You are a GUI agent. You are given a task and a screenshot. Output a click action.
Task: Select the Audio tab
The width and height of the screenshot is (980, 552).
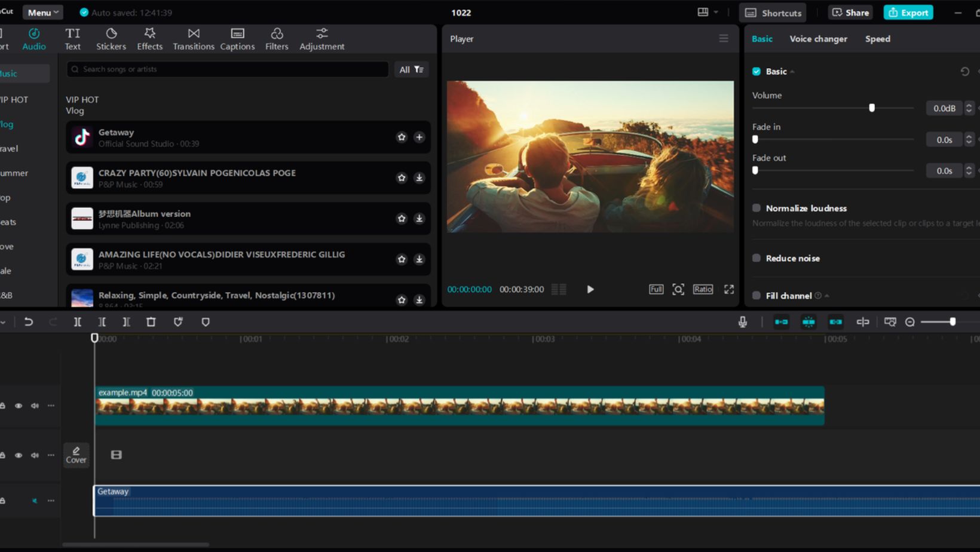click(34, 39)
